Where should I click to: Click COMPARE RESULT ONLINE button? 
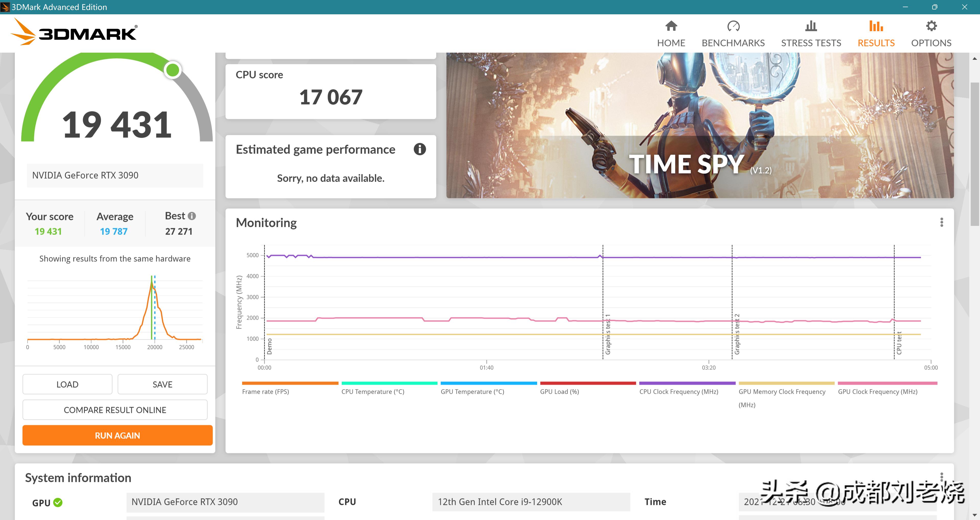click(x=115, y=410)
